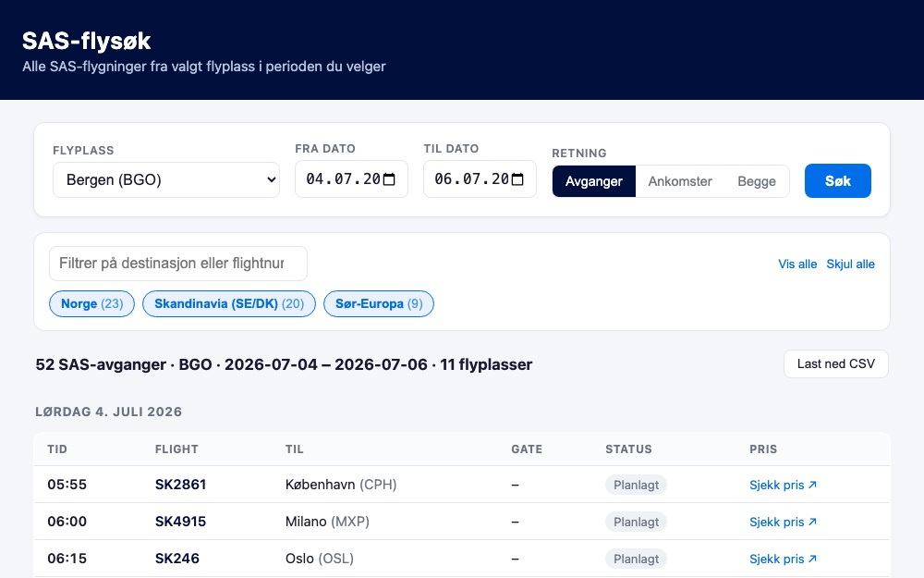Toggle the Norge (23) filter chip
The height and width of the screenshot is (578, 924).
[x=91, y=303]
